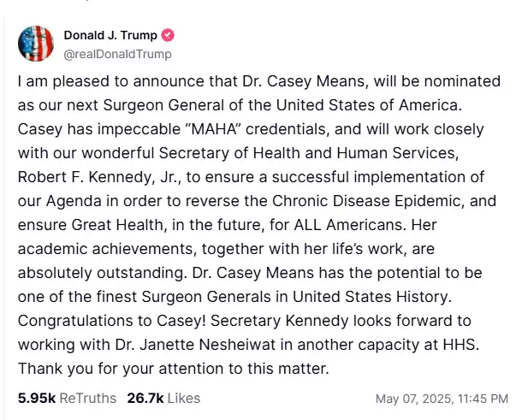The width and height of the screenshot is (522, 420).
Task: Click the first "Dr. Casey Means" mention
Action: coord(305,81)
